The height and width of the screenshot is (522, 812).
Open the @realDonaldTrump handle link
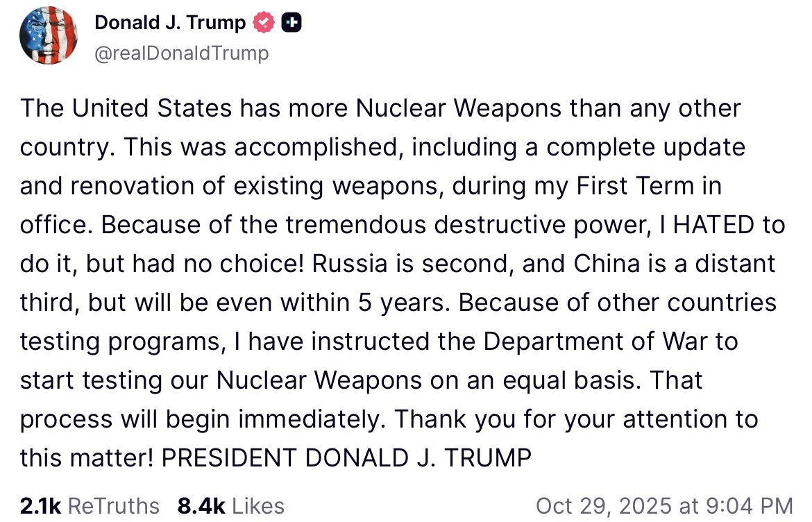181,53
